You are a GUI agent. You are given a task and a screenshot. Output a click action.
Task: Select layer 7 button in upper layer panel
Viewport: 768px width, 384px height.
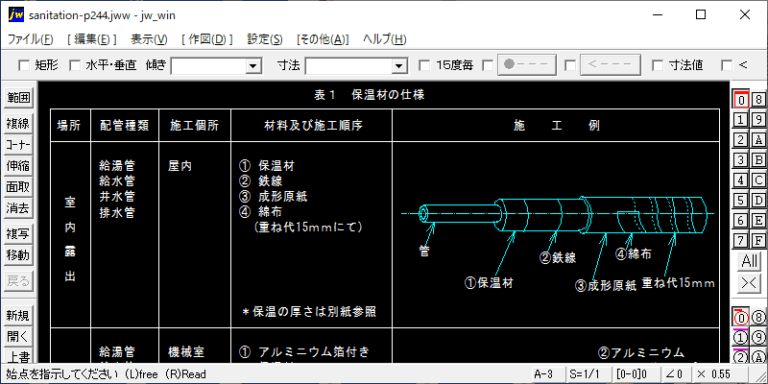(741, 240)
